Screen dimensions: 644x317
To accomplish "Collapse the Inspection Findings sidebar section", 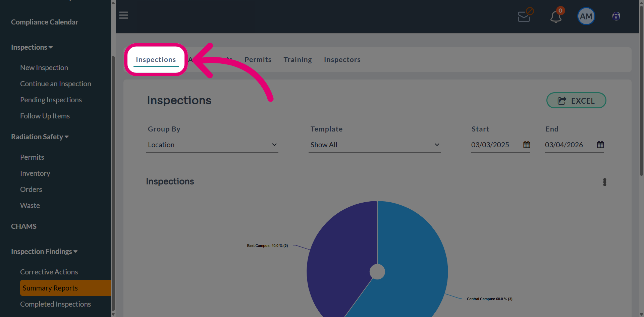I will click(44, 252).
